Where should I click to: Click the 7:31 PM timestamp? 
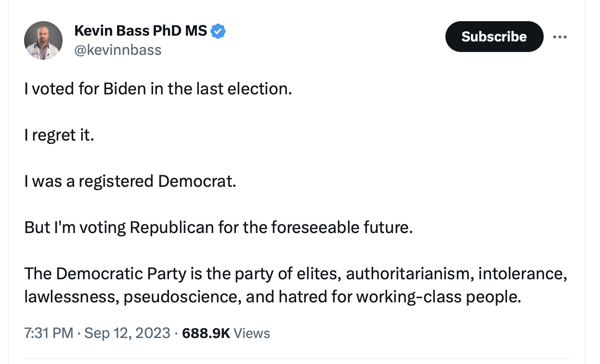49,333
